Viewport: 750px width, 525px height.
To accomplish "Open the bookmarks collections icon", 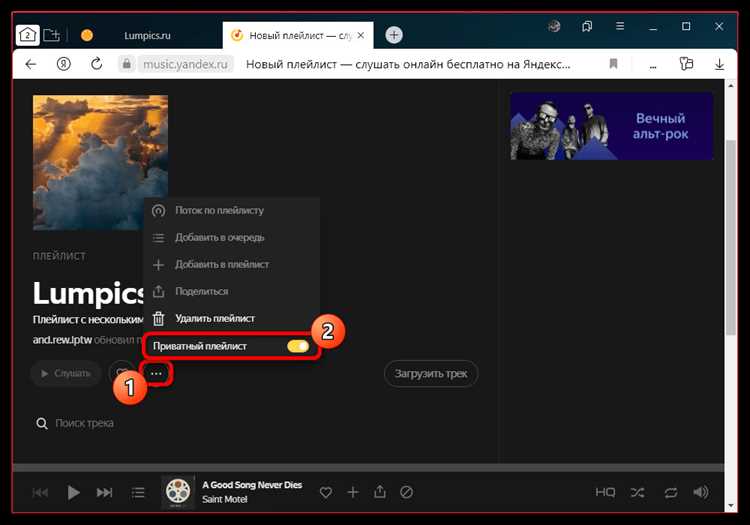I will (587, 26).
